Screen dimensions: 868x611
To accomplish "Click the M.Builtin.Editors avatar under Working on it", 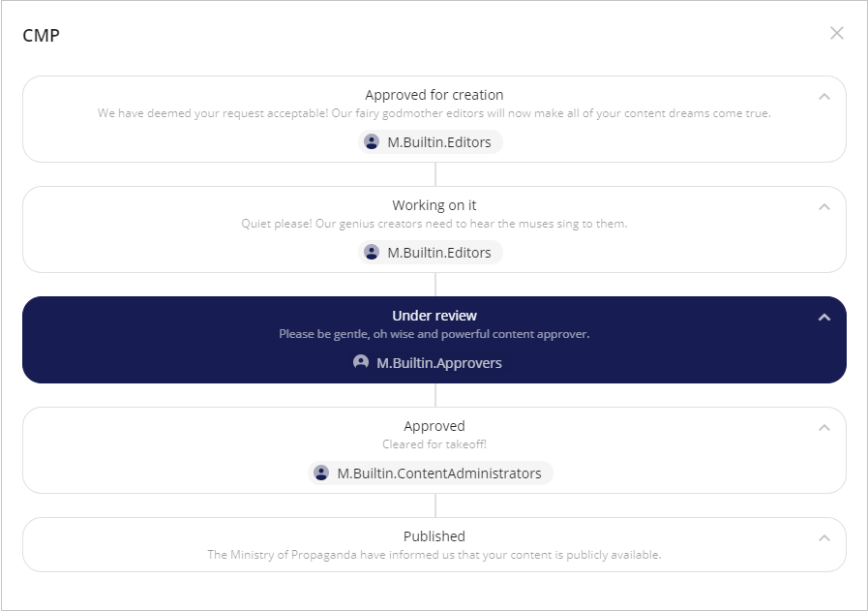I will click(x=371, y=252).
